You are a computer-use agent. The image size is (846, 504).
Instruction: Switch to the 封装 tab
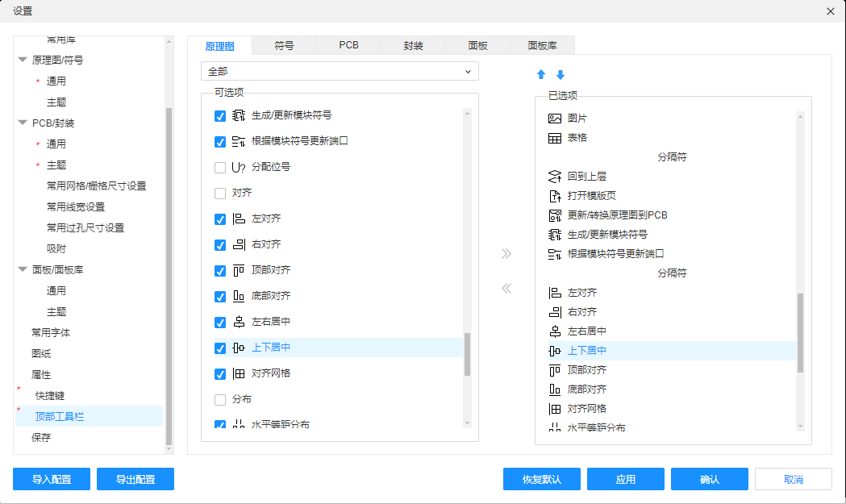click(x=413, y=46)
